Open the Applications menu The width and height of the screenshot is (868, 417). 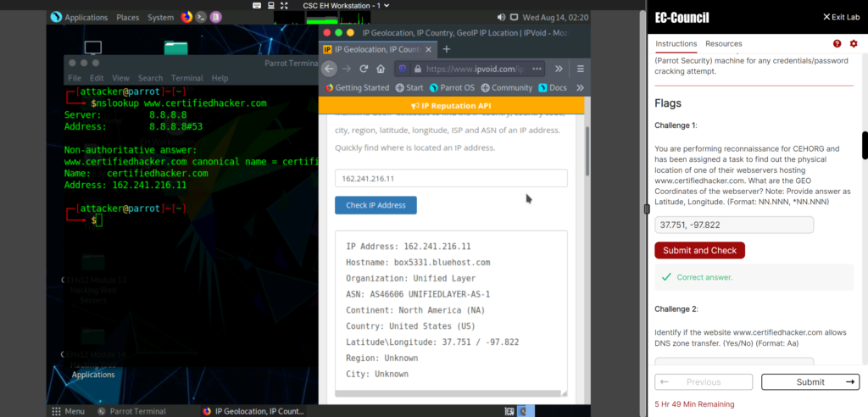[86, 17]
